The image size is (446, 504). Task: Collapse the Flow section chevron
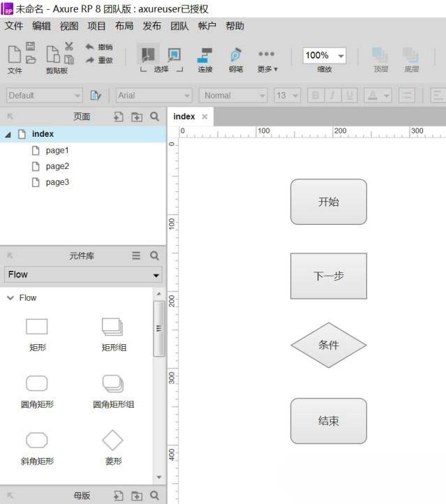pyautogui.click(x=10, y=298)
